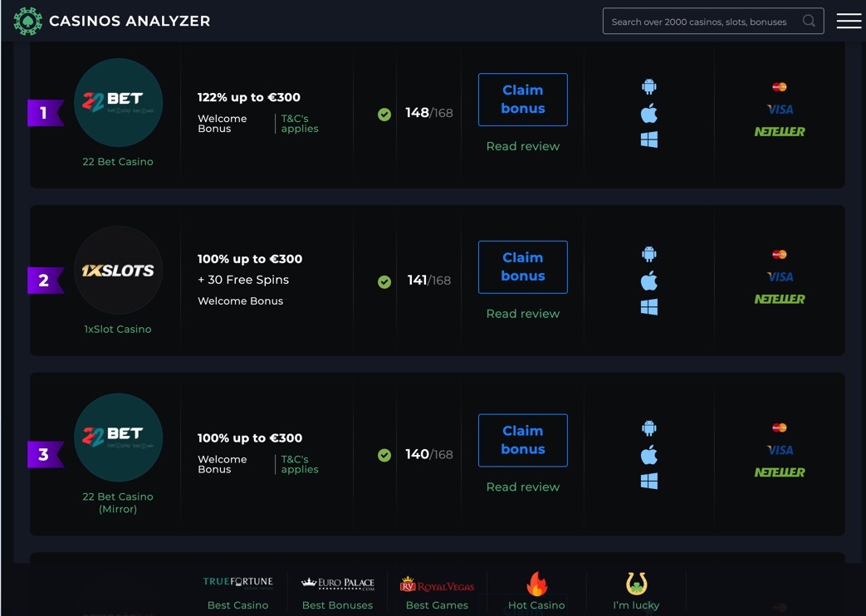
Task: Click the 148/168 score
Action: click(x=429, y=113)
